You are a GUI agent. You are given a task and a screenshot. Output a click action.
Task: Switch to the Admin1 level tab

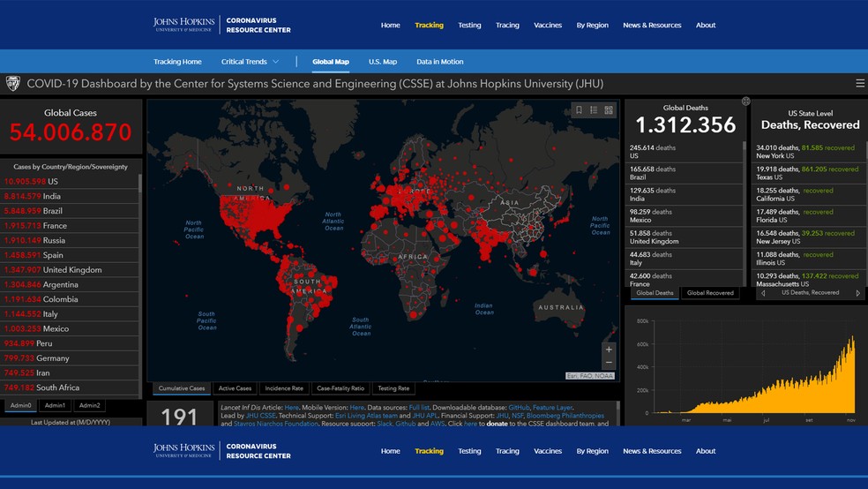[55, 405]
